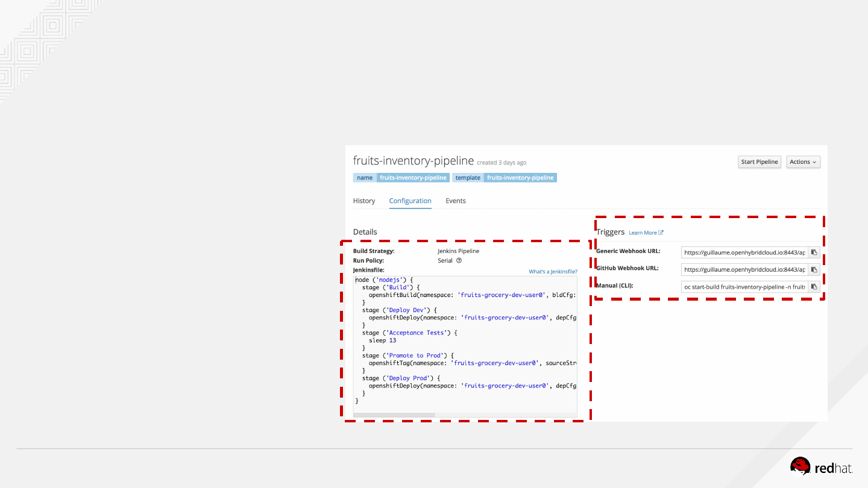Focus the Generic Webhook URL field
This screenshot has width=868, height=488.
click(x=744, y=252)
